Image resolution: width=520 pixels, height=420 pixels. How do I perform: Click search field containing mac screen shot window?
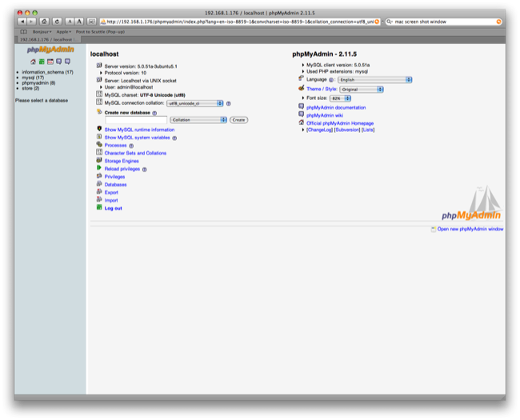click(444, 22)
